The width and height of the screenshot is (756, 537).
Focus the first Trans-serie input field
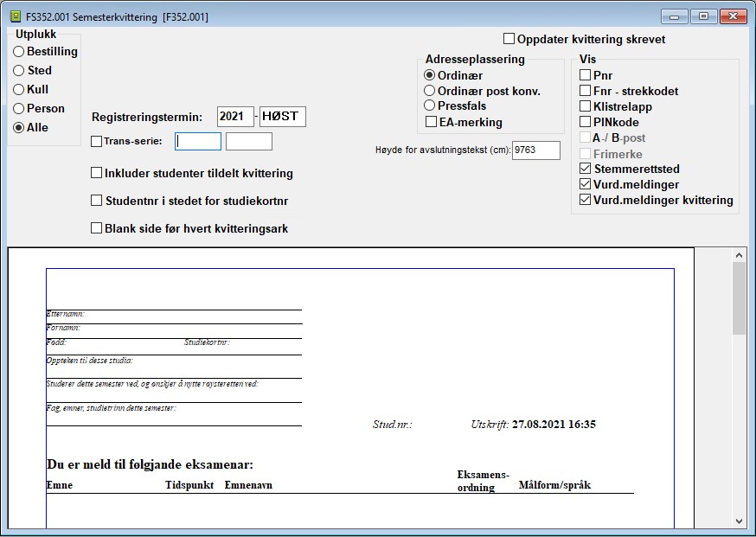pyautogui.click(x=198, y=142)
